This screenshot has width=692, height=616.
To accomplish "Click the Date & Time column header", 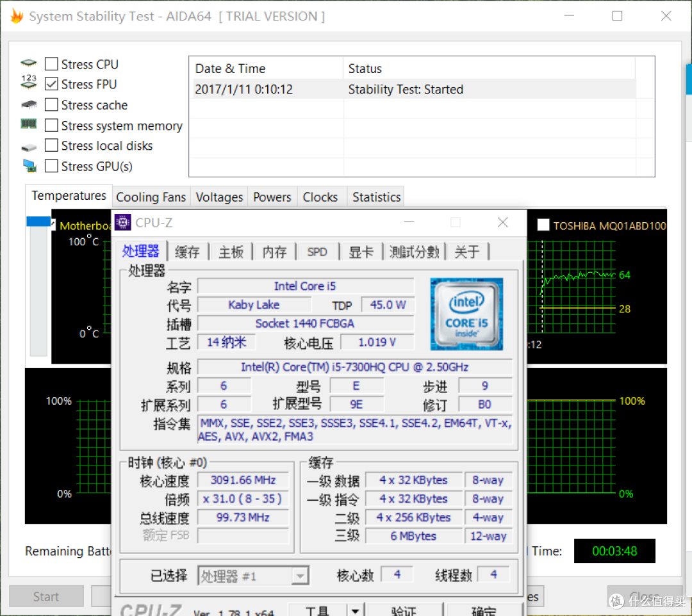I will pyautogui.click(x=266, y=69).
